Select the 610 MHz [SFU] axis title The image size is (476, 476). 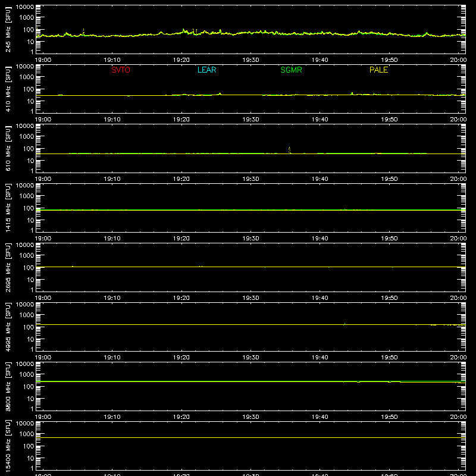8,148
